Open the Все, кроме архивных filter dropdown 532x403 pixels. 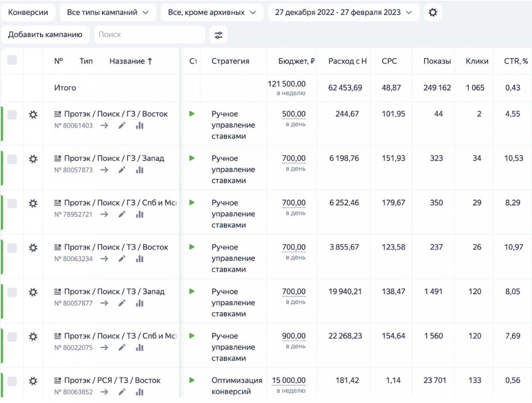point(212,12)
